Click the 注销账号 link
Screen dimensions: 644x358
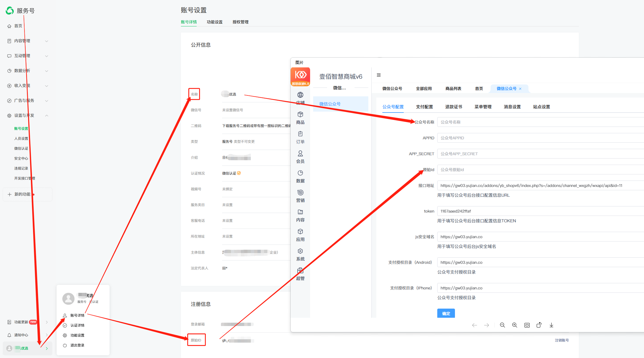tap(562, 340)
